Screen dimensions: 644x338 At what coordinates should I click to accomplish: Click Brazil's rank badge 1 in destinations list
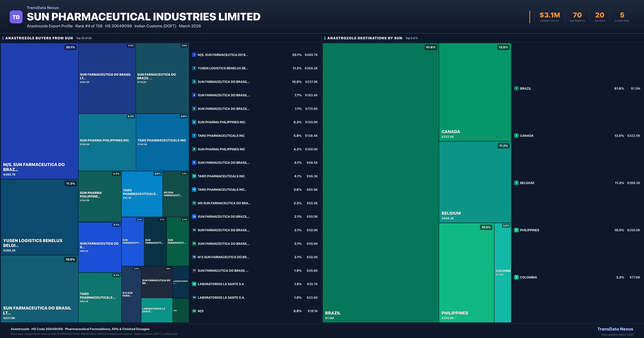(516, 89)
